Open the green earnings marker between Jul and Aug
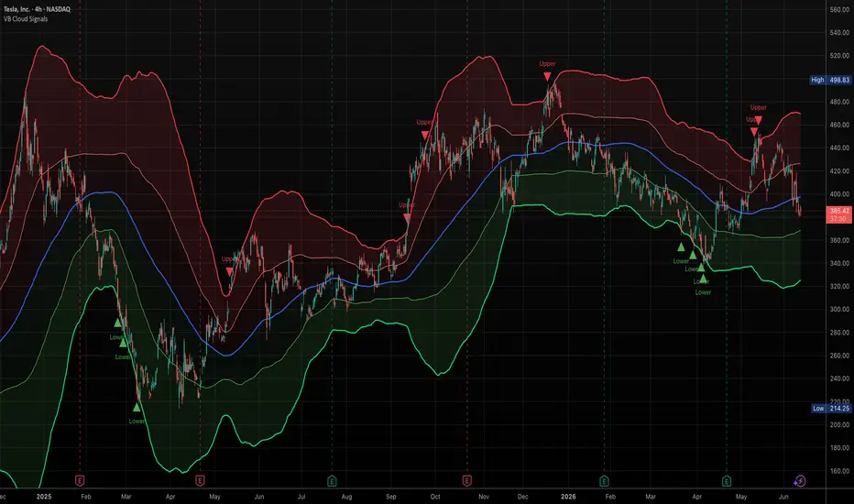This screenshot has width=854, height=504. click(332, 480)
